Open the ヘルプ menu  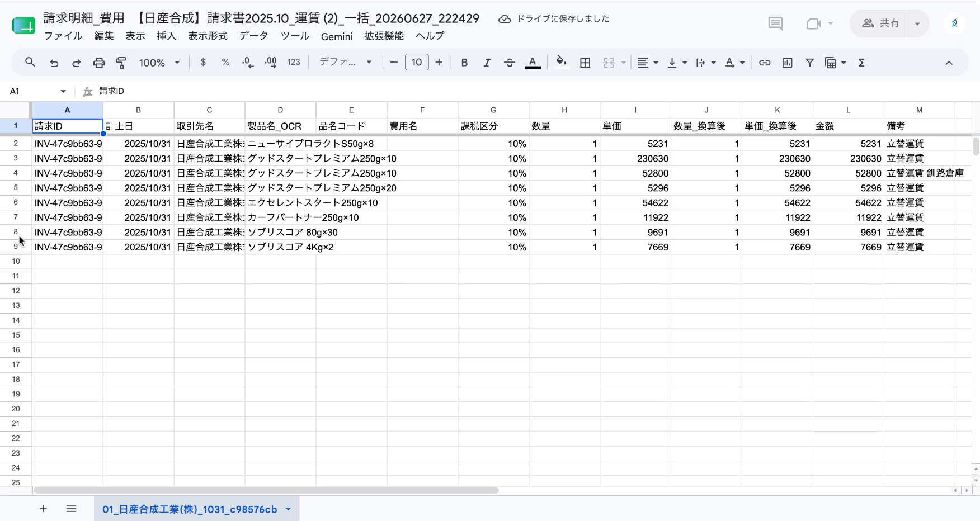[x=430, y=36]
